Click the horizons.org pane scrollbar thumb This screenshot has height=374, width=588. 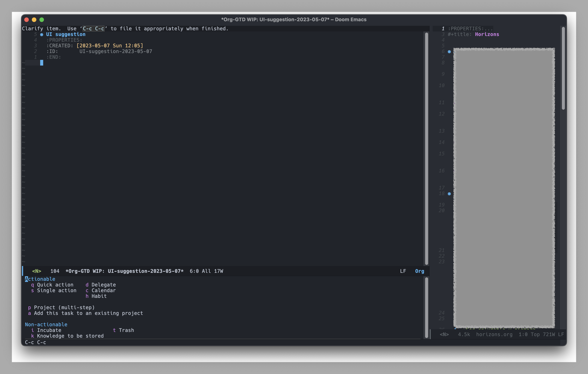(563, 68)
